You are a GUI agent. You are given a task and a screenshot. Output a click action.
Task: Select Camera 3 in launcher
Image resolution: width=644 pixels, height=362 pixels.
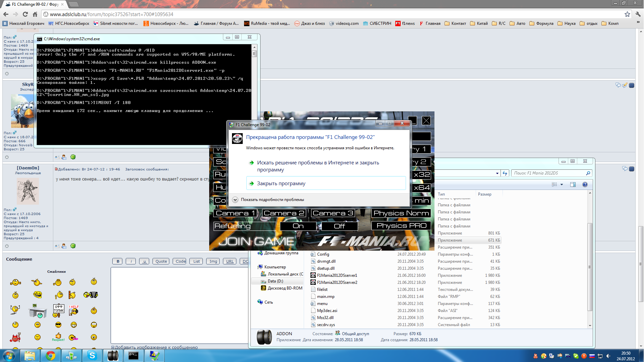[333, 213]
